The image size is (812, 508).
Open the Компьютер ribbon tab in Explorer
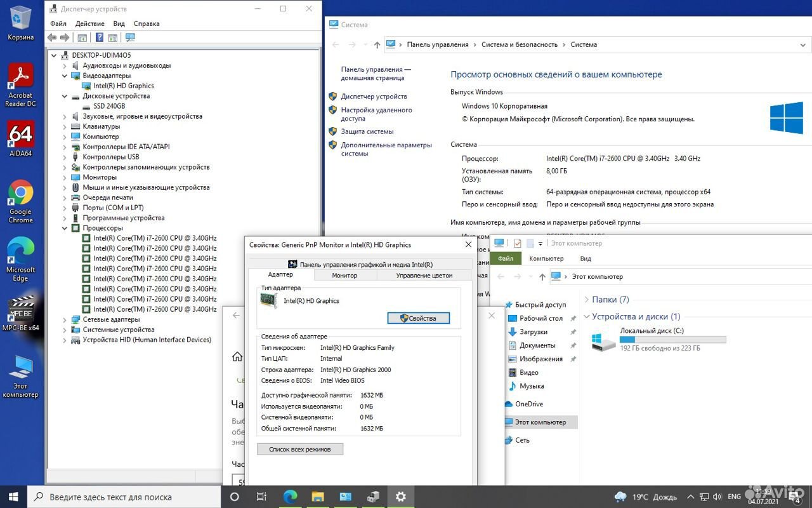click(x=546, y=258)
